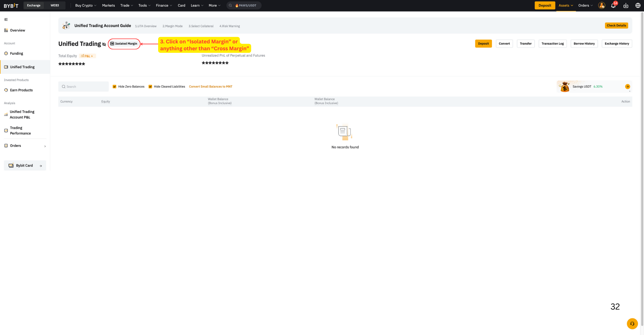Expand Buy Crypto dropdown
Viewport: 644px width, 335px height.
pyautogui.click(x=86, y=5)
